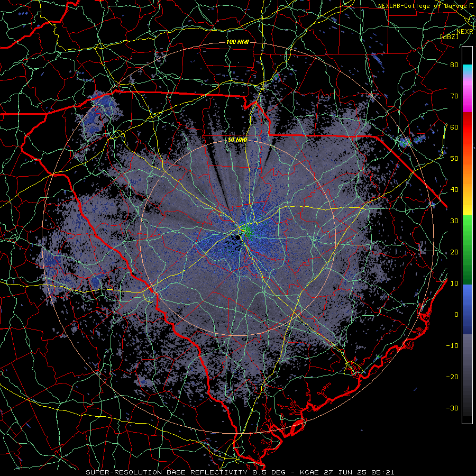Screen dimensions: 476x476
Task: Click the 80 tick on dBZ scale
Action: tap(454, 65)
